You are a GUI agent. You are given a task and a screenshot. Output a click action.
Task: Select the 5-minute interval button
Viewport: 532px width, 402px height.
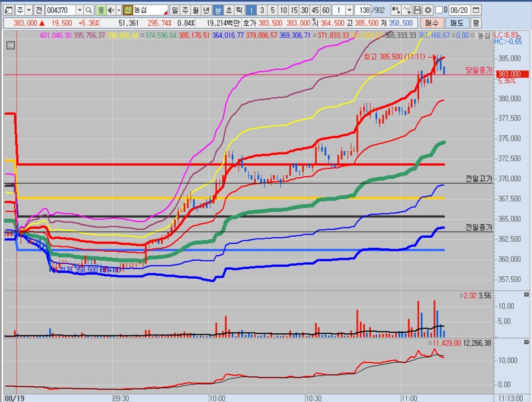click(273, 10)
